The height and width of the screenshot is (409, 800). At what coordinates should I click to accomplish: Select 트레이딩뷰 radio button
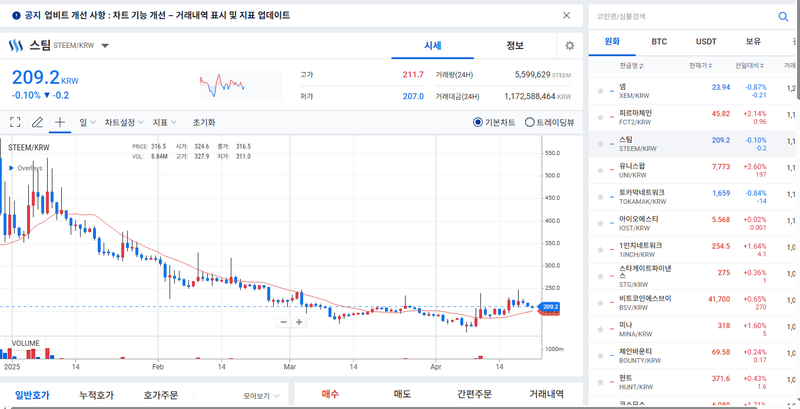point(530,122)
